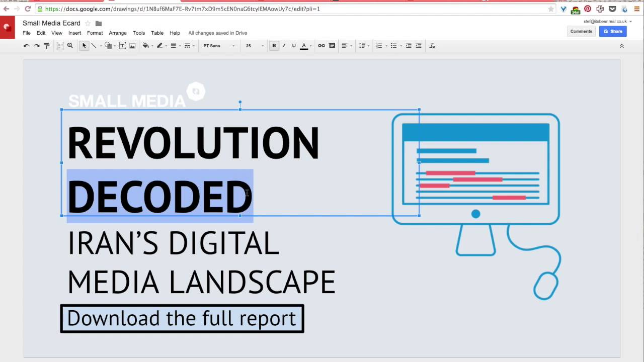The width and height of the screenshot is (644, 362).
Task: Increase the text indent
Action: click(x=419, y=46)
